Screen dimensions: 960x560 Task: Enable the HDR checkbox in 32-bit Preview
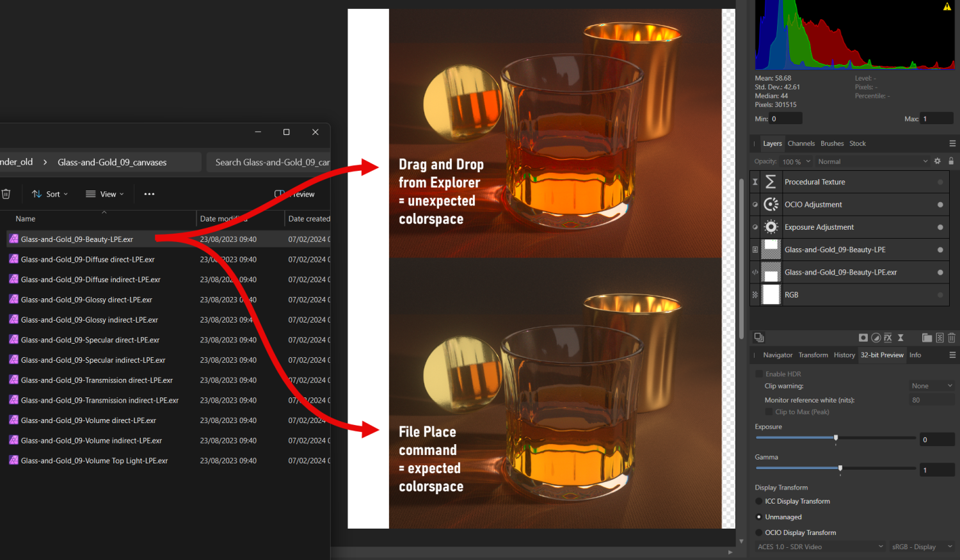759,374
